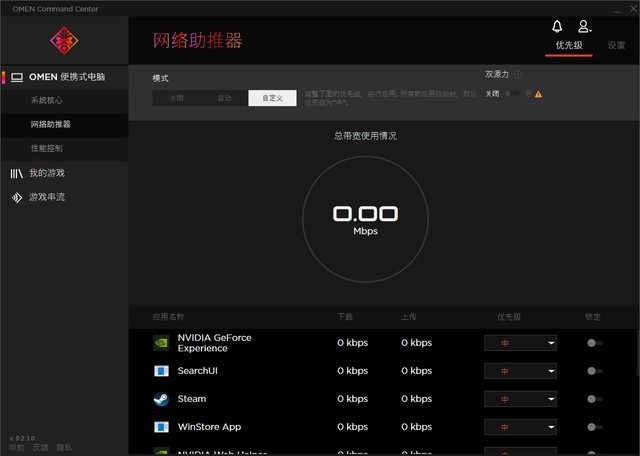Click the NVIDIA GeForce Experience app icon
The height and width of the screenshot is (456, 640).
(161, 343)
